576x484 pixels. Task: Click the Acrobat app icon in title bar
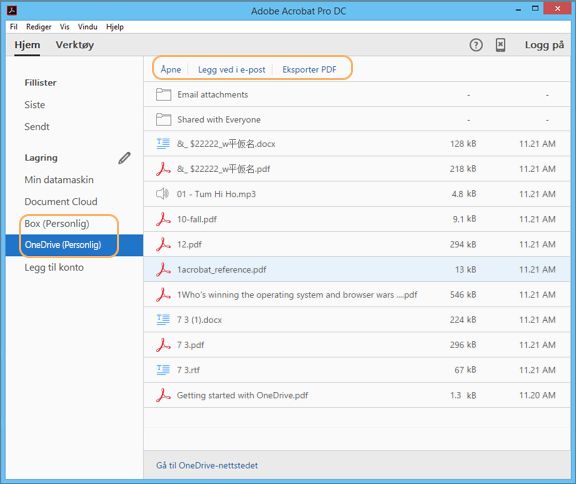pyautogui.click(x=12, y=10)
